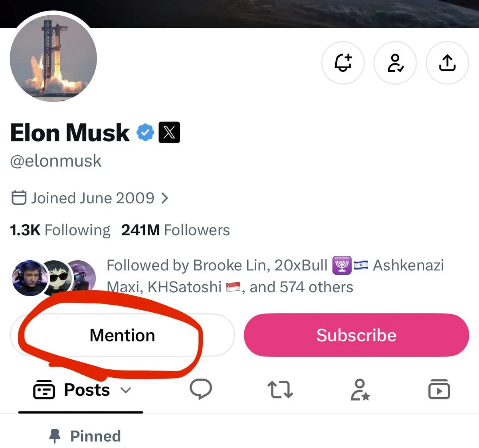Tap the blue verified checkmark badge
479x448 pixels.
point(145,133)
